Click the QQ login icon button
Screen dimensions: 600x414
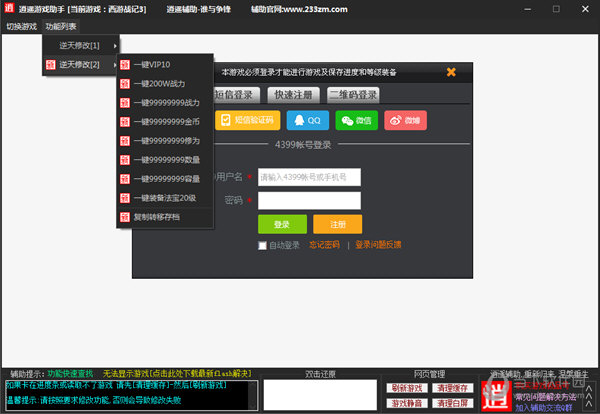pyautogui.click(x=307, y=120)
